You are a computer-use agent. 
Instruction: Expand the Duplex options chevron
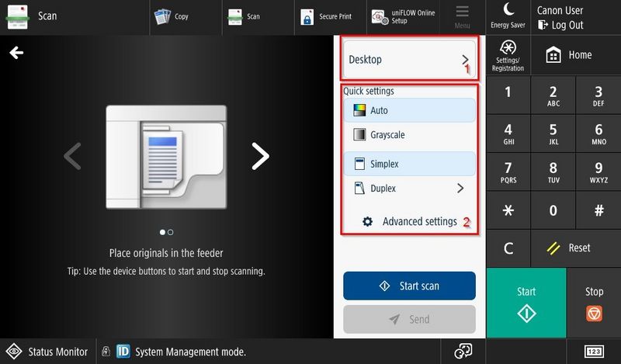pos(460,189)
